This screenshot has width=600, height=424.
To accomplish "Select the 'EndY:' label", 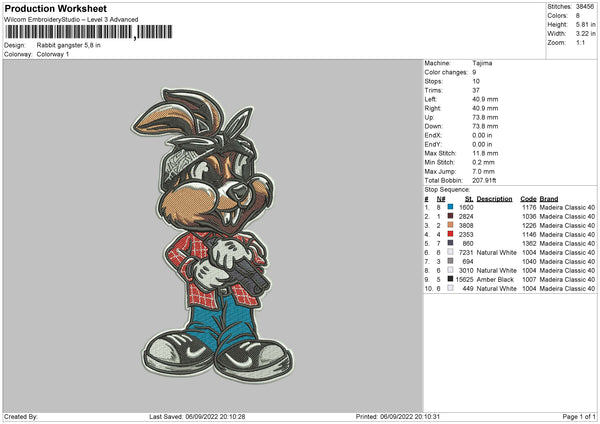I will (x=433, y=144).
